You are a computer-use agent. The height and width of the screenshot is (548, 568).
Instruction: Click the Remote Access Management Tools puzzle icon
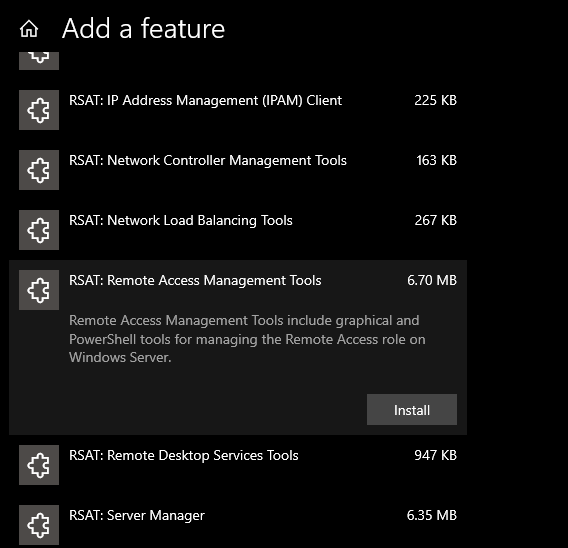[x=39, y=290]
